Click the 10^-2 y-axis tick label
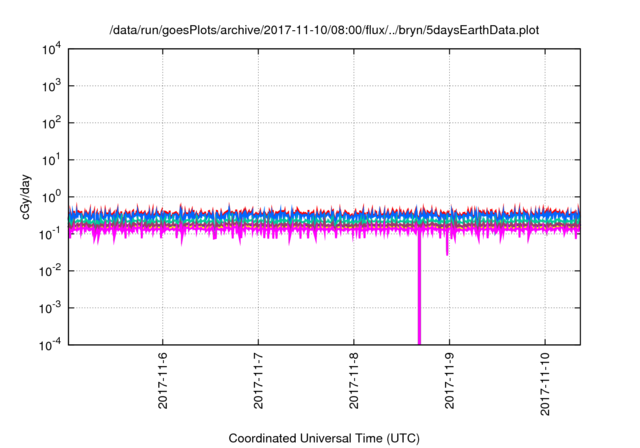640x448 pixels. (51, 271)
